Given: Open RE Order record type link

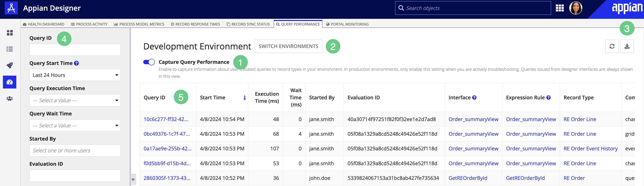Looking at the screenshot, I should [x=574, y=178].
